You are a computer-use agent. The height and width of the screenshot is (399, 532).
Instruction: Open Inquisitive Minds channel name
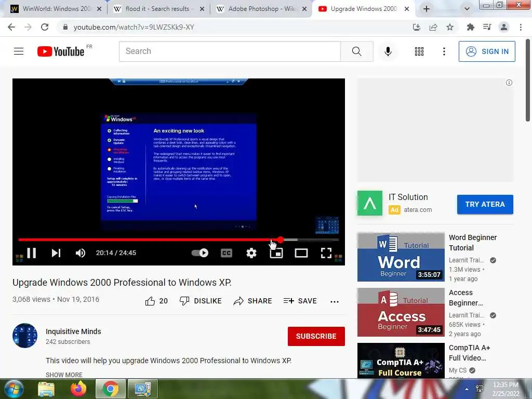(x=73, y=331)
